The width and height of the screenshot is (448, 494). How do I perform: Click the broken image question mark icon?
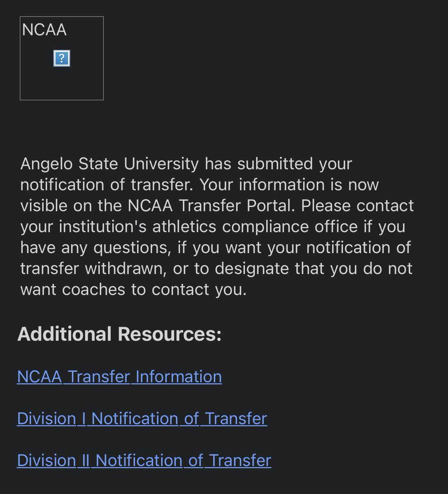pyautogui.click(x=62, y=58)
